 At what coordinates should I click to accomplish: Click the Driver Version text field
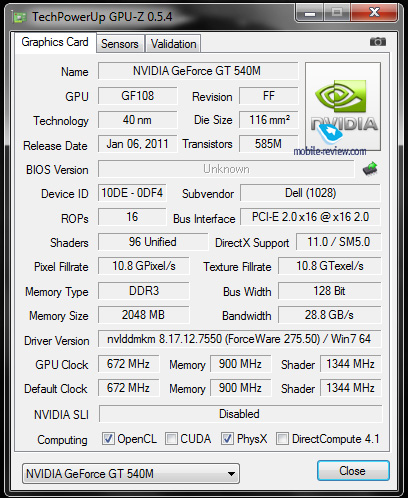pyautogui.click(x=239, y=339)
